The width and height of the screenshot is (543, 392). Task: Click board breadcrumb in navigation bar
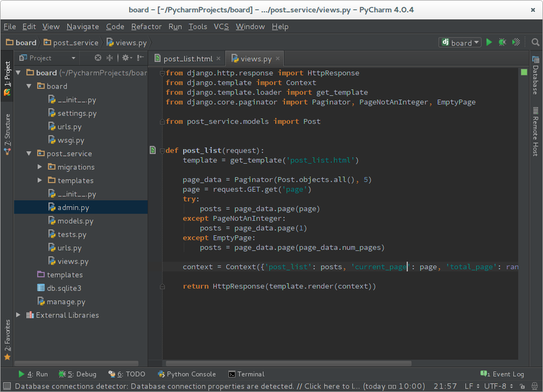coord(21,42)
